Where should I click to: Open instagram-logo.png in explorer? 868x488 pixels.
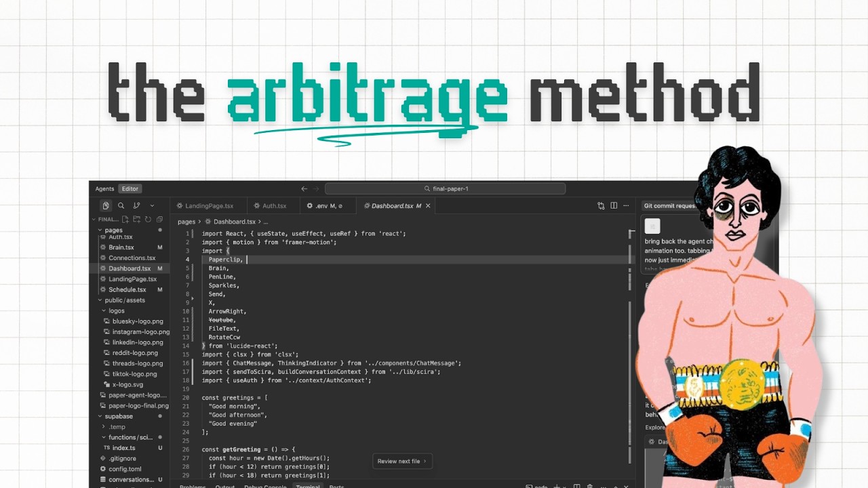pos(129,332)
